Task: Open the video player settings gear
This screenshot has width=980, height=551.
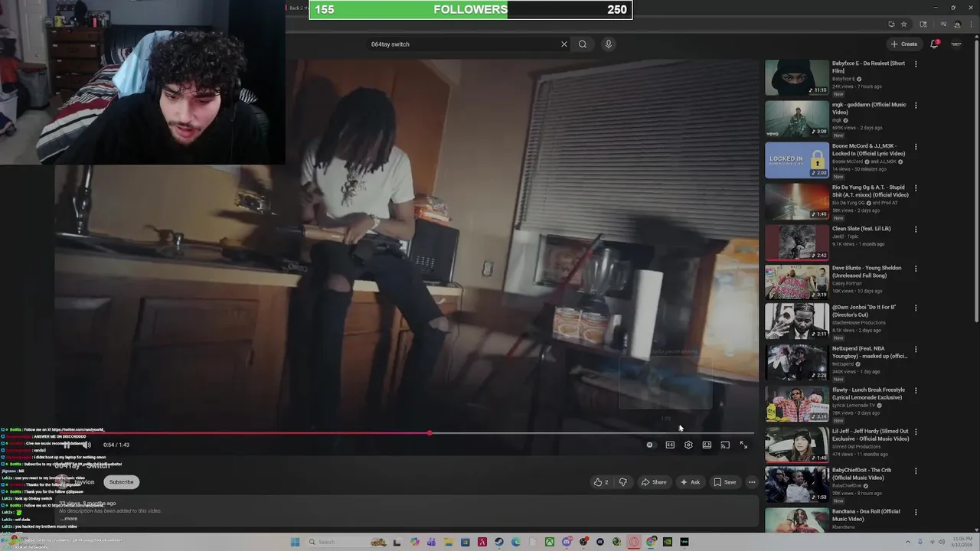Action: tap(688, 445)
